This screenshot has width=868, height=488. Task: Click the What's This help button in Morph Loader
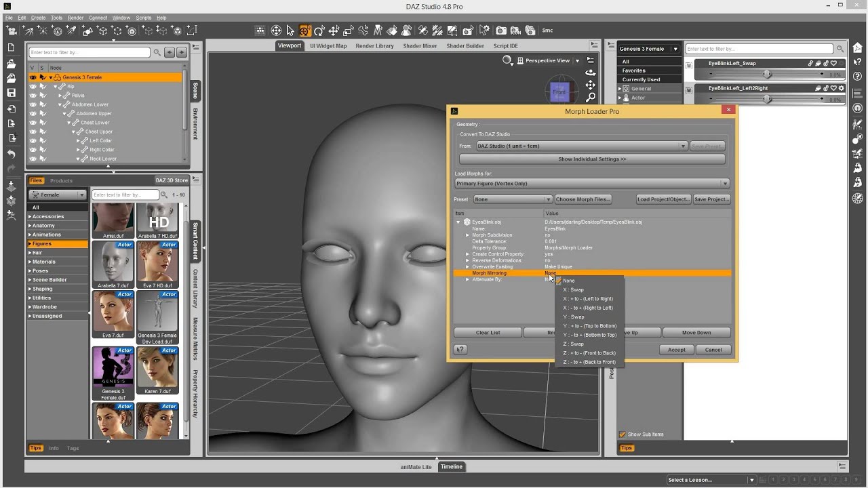coord(460,350)
